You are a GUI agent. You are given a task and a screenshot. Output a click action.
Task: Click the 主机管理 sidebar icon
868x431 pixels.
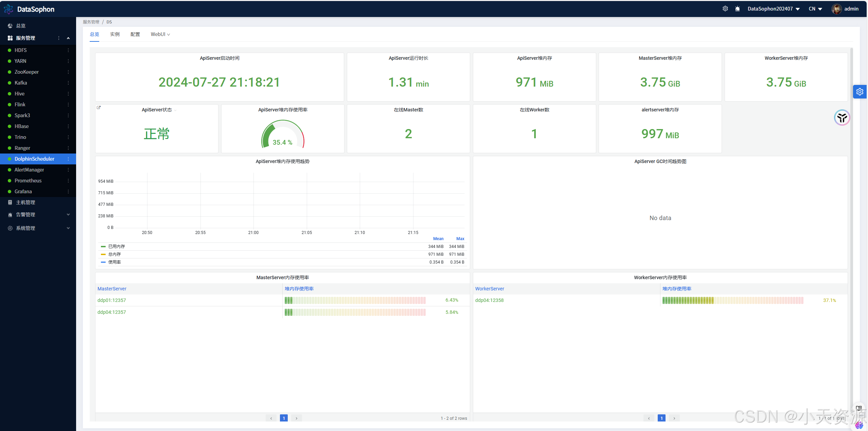pyautogui.click(x=10, y=202)
